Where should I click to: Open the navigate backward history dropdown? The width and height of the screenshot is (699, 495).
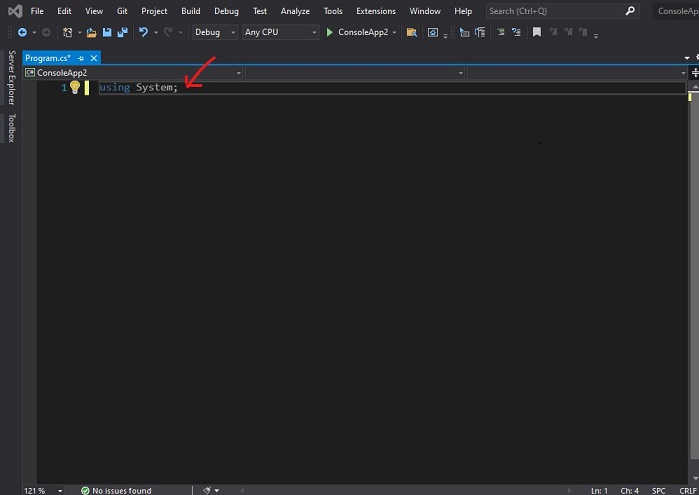(34, 33)
